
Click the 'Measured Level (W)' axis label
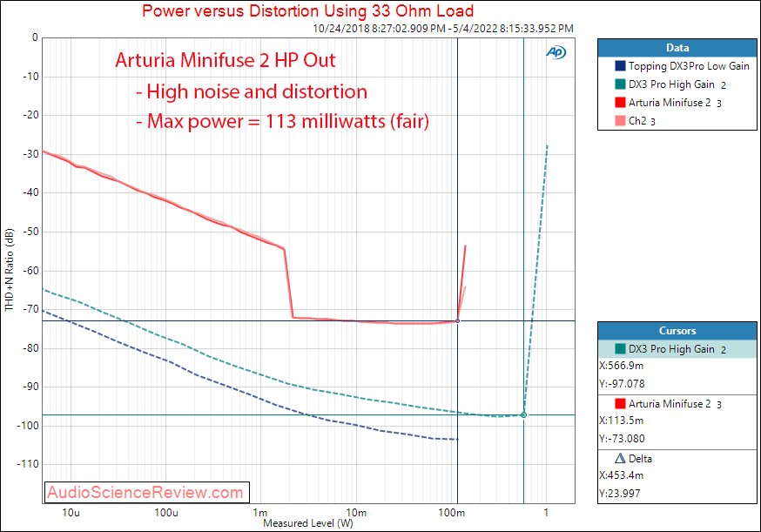pos(307,523)
